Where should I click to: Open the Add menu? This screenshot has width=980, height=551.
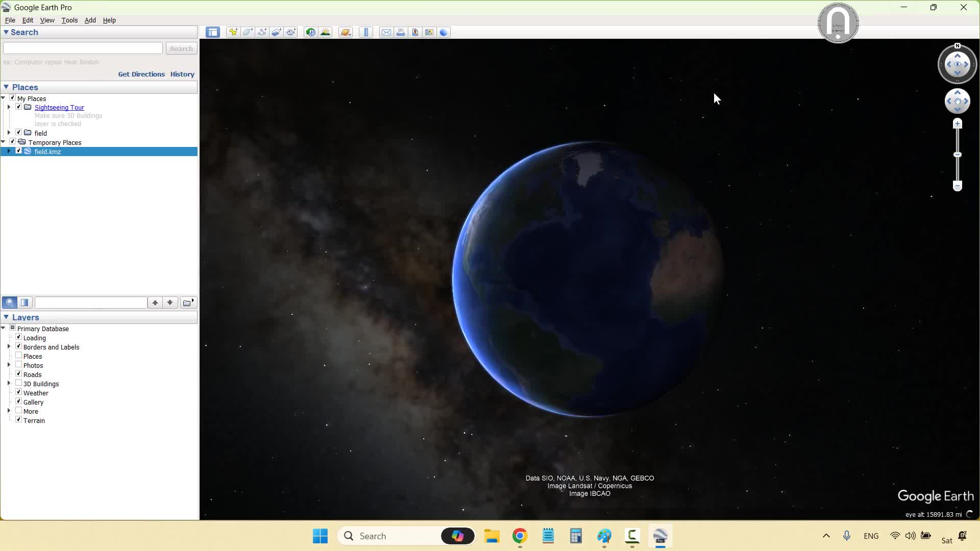[x=90, y=20]
